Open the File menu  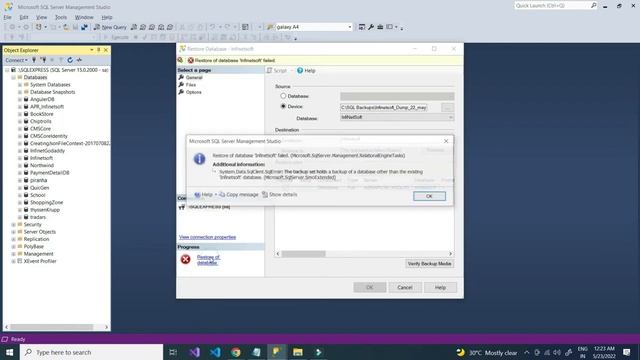pos(7,17)
